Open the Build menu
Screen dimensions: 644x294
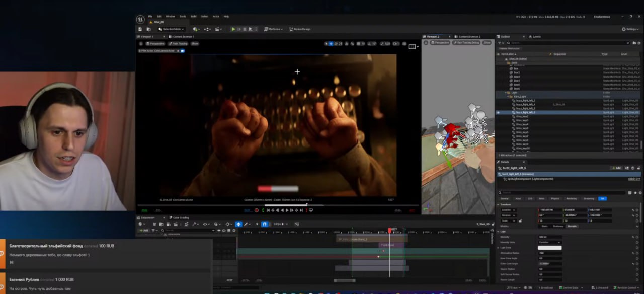(x=193, y=16)
